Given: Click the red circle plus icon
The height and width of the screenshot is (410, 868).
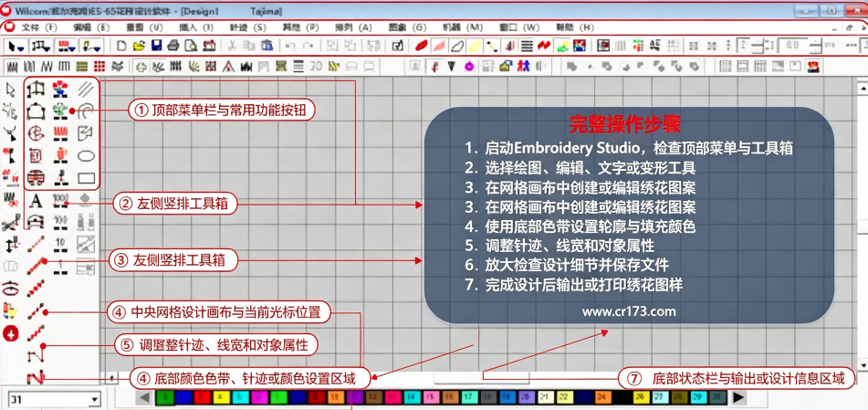Looking at the screenshot, I should click(x=11, y=333).
